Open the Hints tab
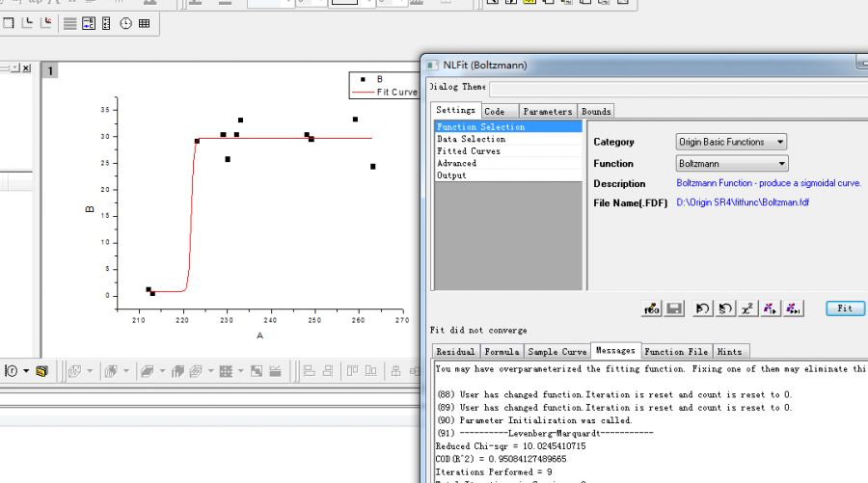Image resolution: width=868 pixels, height=483 pixels. click(x=730, y=351)
